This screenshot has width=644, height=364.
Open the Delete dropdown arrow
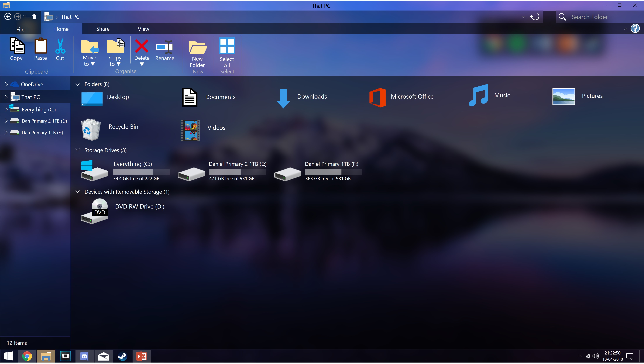142,64
